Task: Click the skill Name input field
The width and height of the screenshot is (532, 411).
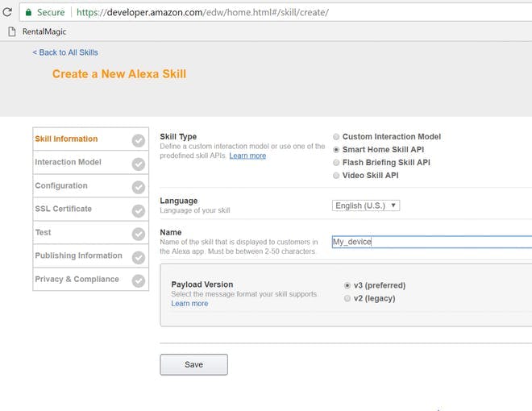Action: tap(432, 242)
